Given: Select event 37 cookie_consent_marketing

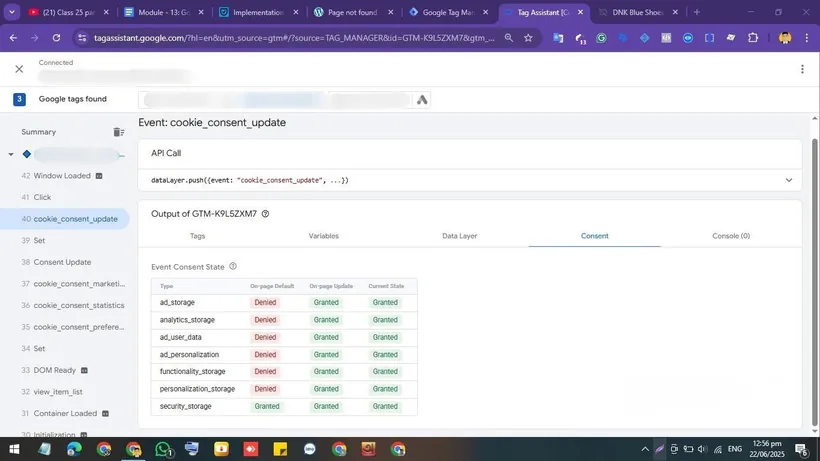Looking at the screenshot, I should (x=73, y=284).
